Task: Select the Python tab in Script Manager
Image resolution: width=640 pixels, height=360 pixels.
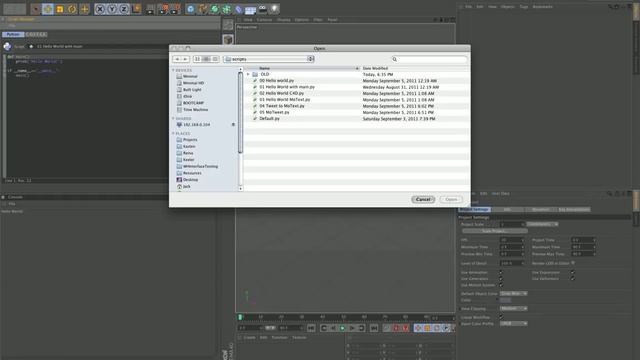Action: (13, 35)
